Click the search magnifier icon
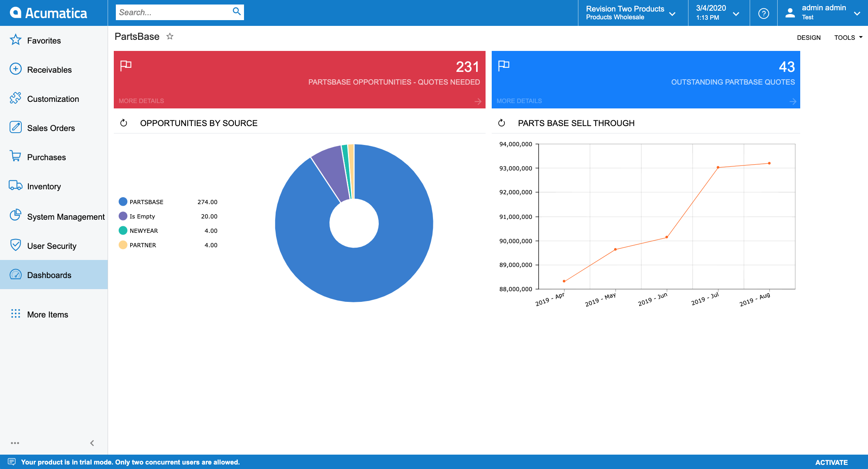Screen dimensions: 868x469 237,11
